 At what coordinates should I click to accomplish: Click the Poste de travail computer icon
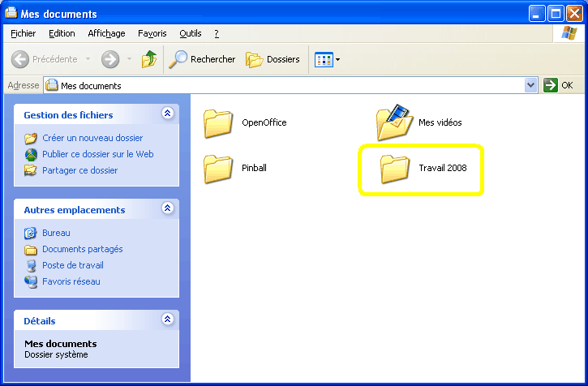pos(31,266)
